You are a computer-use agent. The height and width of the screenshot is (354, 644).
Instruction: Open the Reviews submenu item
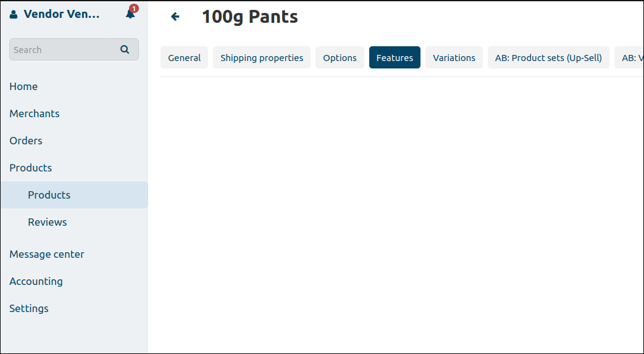pos(47,222)
